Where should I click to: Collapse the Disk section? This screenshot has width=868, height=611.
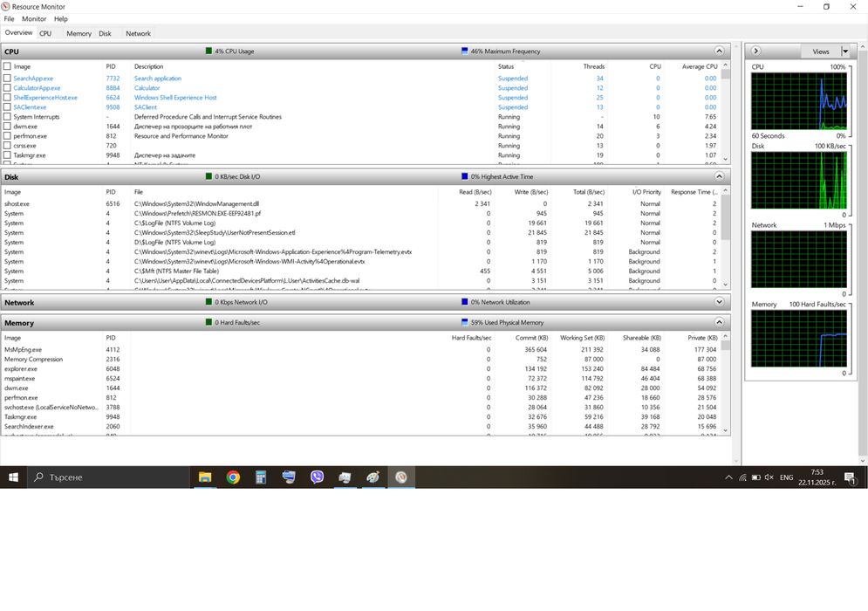(x=719, y=176)
